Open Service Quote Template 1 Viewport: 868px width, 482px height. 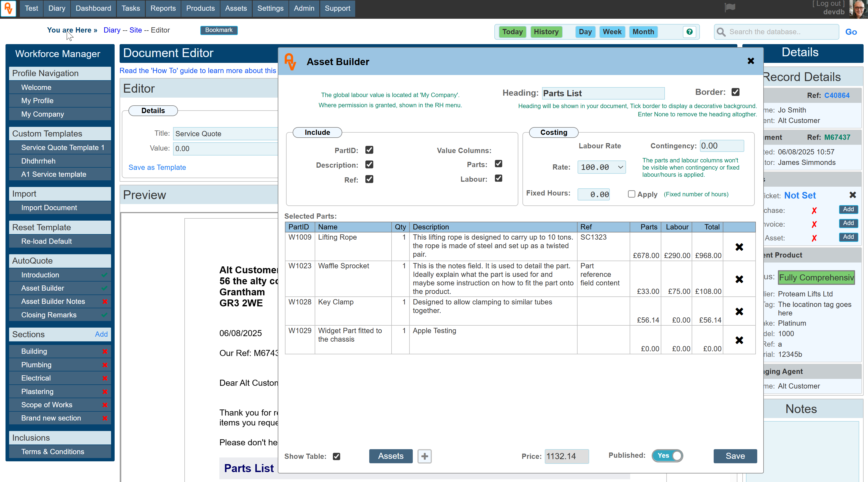click(x=60, y=148)
